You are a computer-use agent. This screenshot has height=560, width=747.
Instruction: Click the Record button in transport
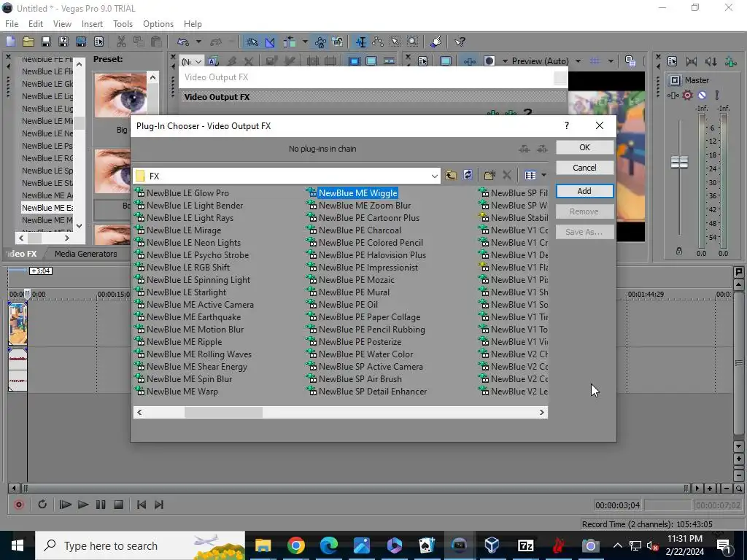(x=19, y=505)
